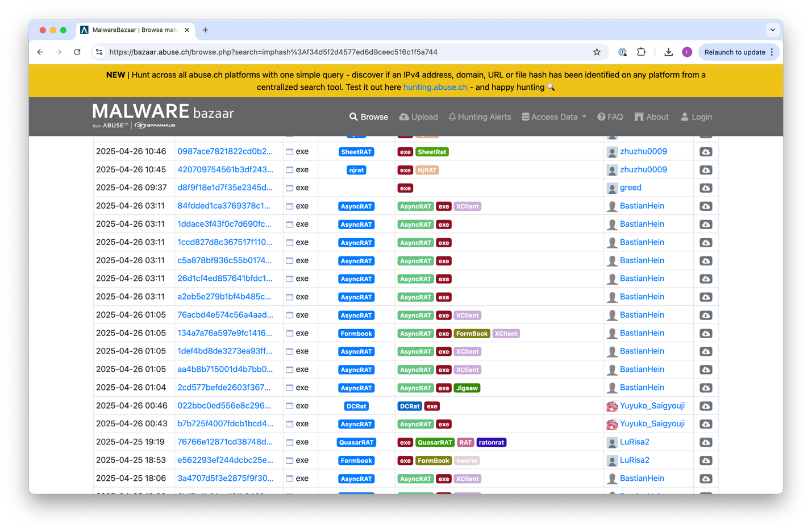Reload the MalwareBazaar page
Image resolution: width=812 pixels, height=532 pixels.
(77, 52)
